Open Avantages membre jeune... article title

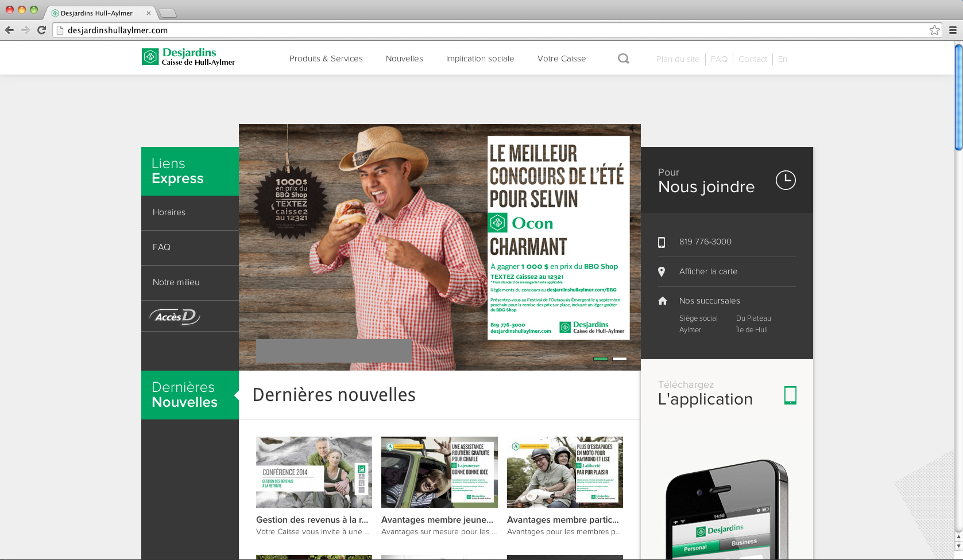pos(437,520)
